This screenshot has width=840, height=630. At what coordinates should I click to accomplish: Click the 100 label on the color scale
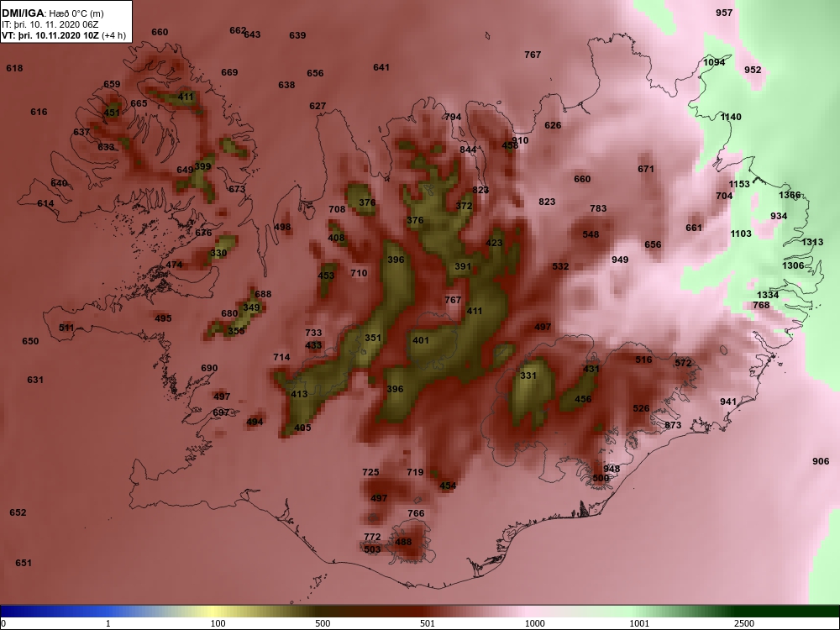218,623
